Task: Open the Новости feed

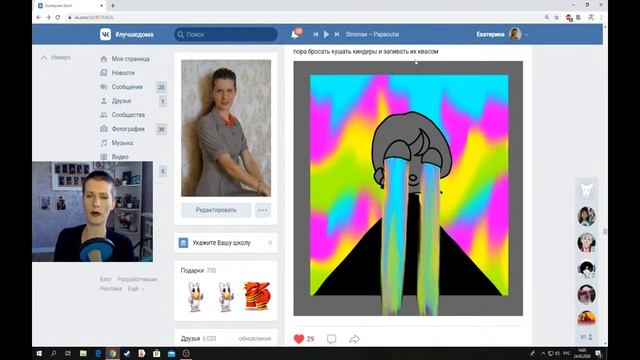Action: [x=123, y=73]
